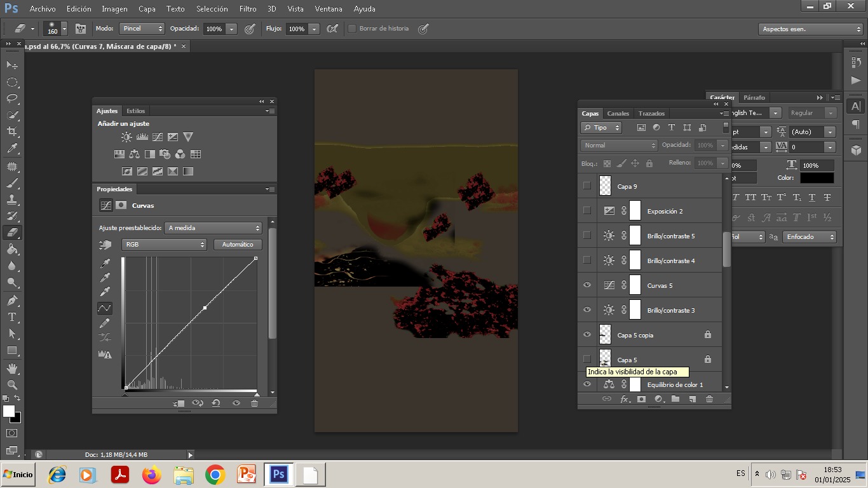Select the Lasso tool
Image resolution: width=868 pixels, height=488 pixels.
click(x=12, y=98)
